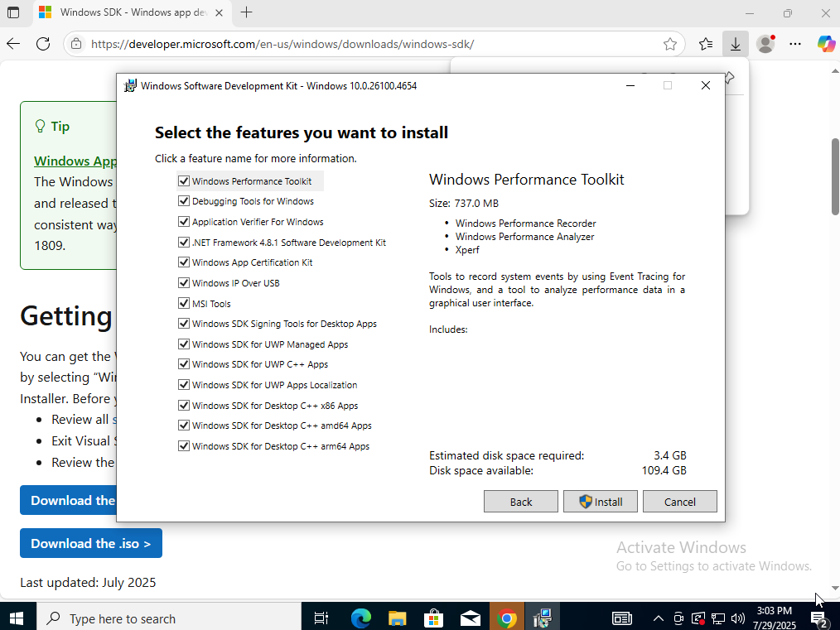The height and width of the screenshot is (630, 840).
Task: Open the Edge Downloads icon
Action: coord(735,44)
